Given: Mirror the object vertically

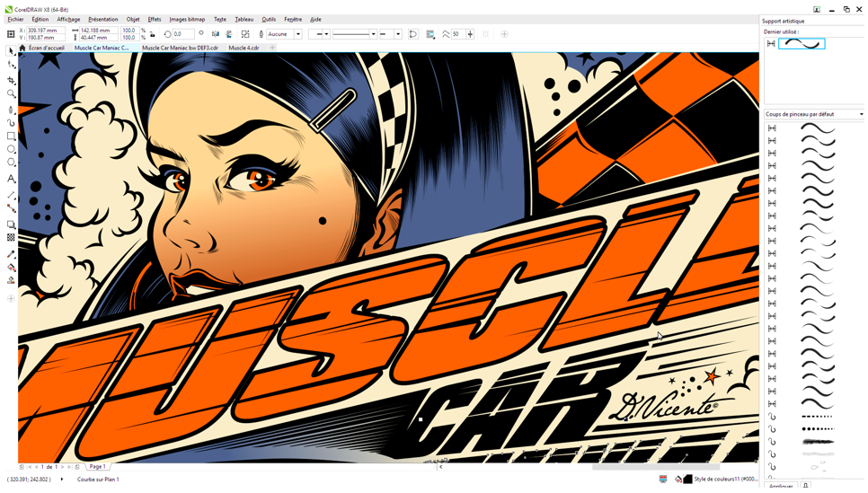Looking at the screenshot, I should (x=228, y=34).
